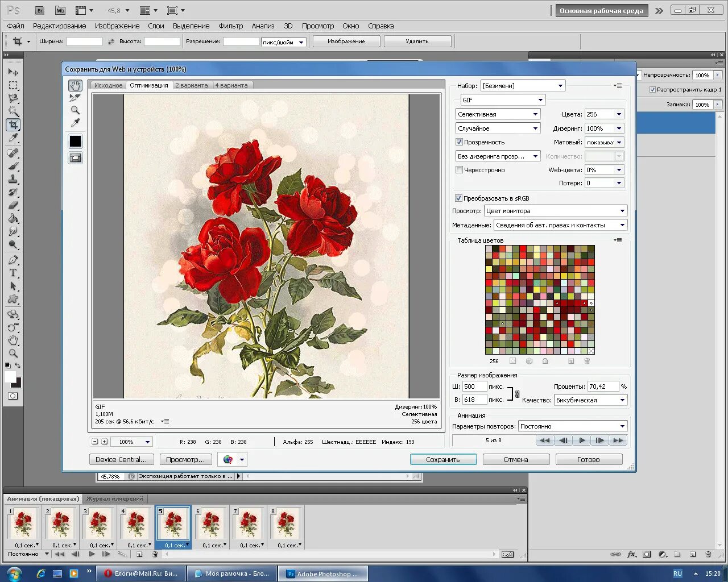Open Opera Блоги@Mail.Ru taskbar button
The height and width of the screenshot is (582, 728).
click(142, 573)
